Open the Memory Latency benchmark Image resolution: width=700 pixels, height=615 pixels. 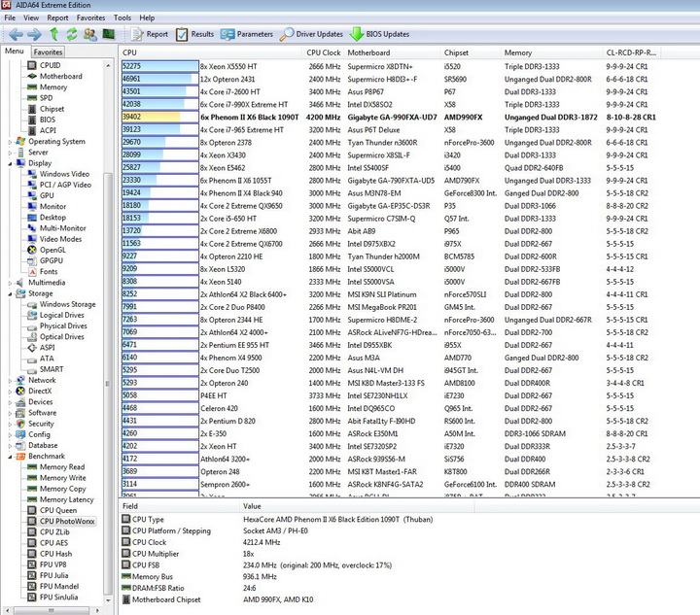point(66,499)
